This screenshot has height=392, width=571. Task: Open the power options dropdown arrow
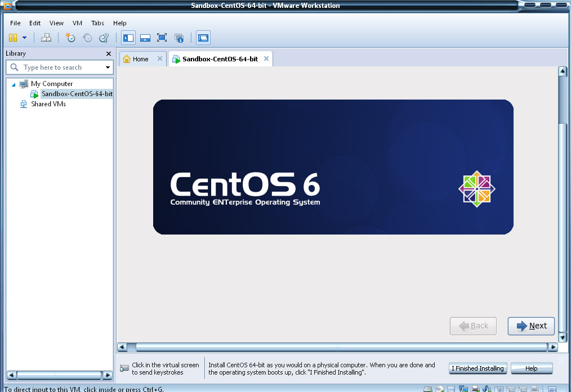pos(24,38)
